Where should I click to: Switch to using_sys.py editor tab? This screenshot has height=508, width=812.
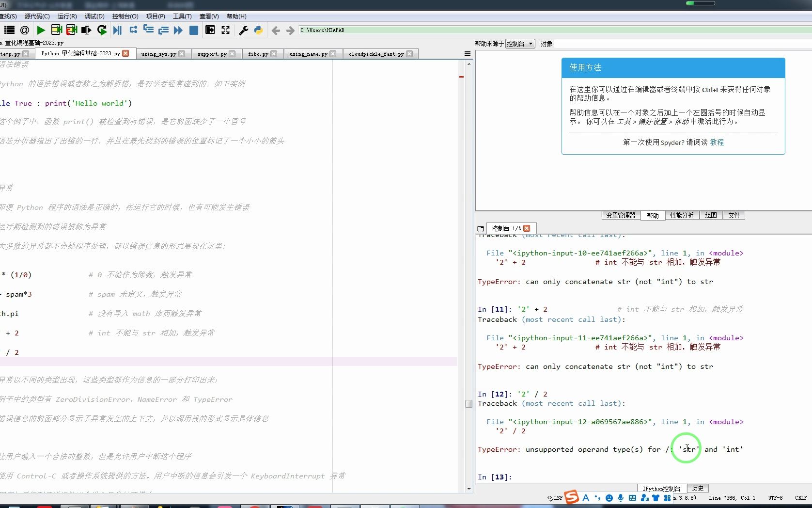click(x=159, y=54)
